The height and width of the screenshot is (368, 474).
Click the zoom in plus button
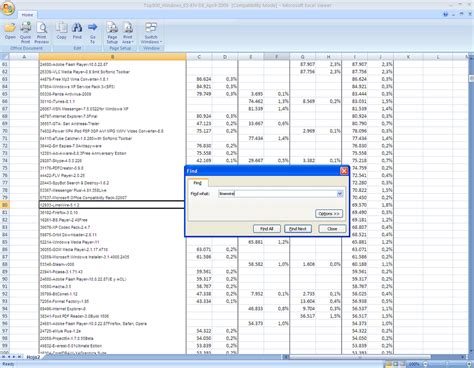tap(469, 364)
